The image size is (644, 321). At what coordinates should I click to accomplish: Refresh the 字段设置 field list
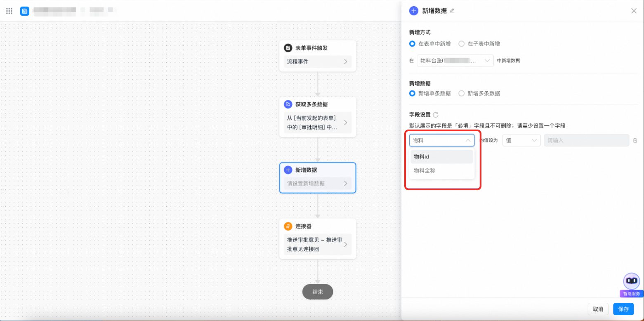click(x=436, y=115)
